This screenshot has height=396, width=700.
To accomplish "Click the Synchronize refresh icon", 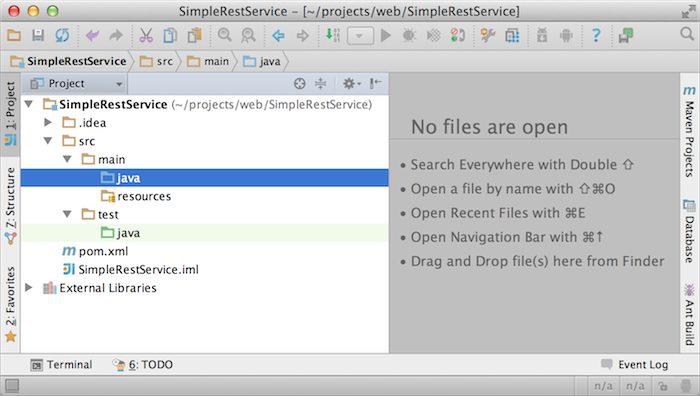I will click(x=62, y=35).
